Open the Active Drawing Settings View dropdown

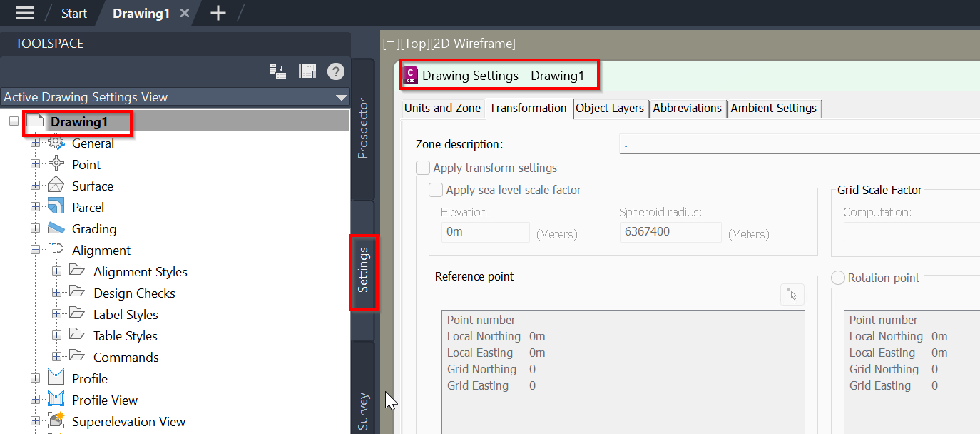point(341,97)
